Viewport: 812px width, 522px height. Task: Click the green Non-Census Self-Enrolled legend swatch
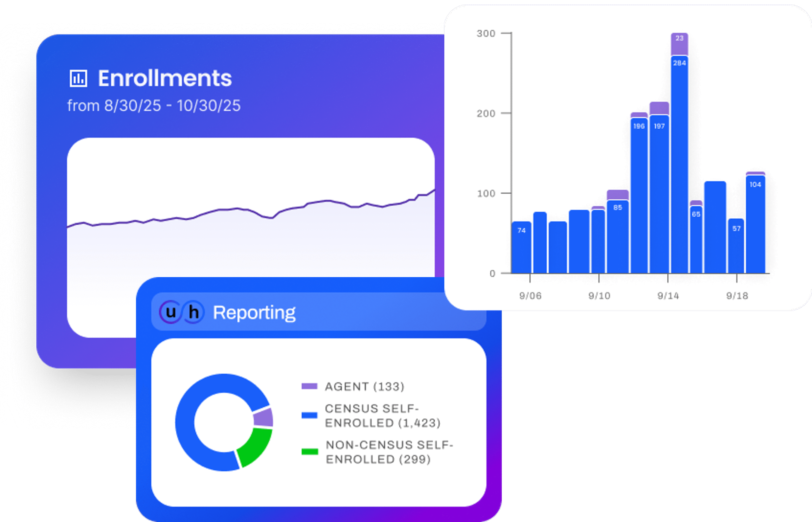[x=310, y=452]
